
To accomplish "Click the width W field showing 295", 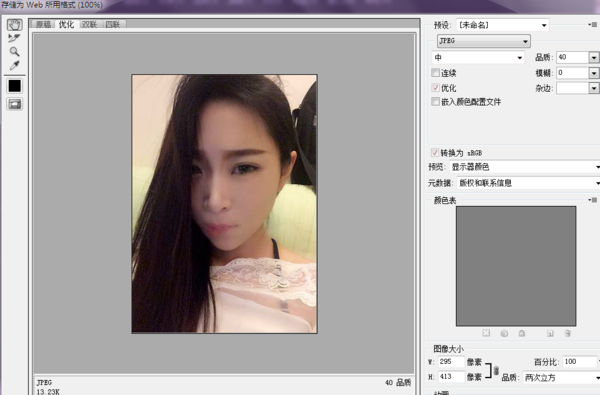I will (x=451, y=362).
